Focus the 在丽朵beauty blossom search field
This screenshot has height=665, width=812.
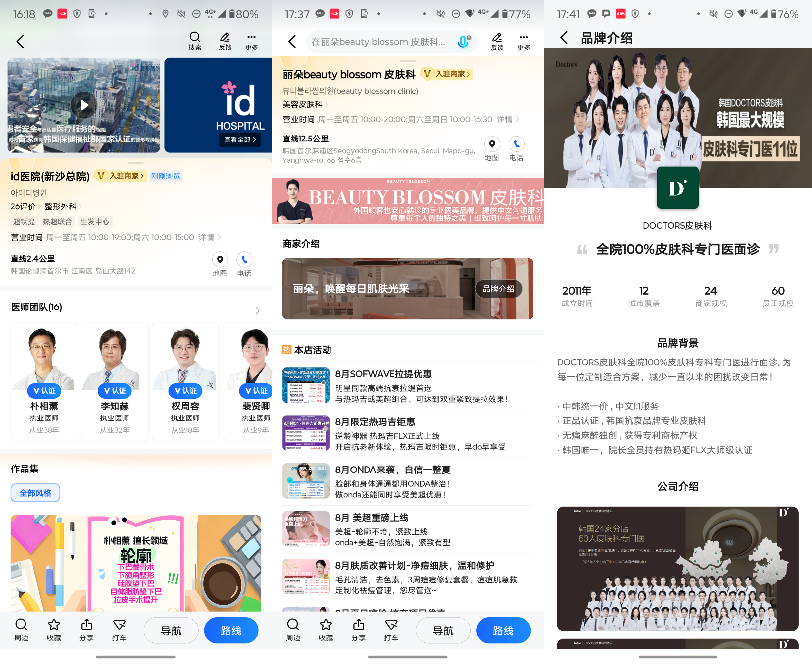point(392,41)
